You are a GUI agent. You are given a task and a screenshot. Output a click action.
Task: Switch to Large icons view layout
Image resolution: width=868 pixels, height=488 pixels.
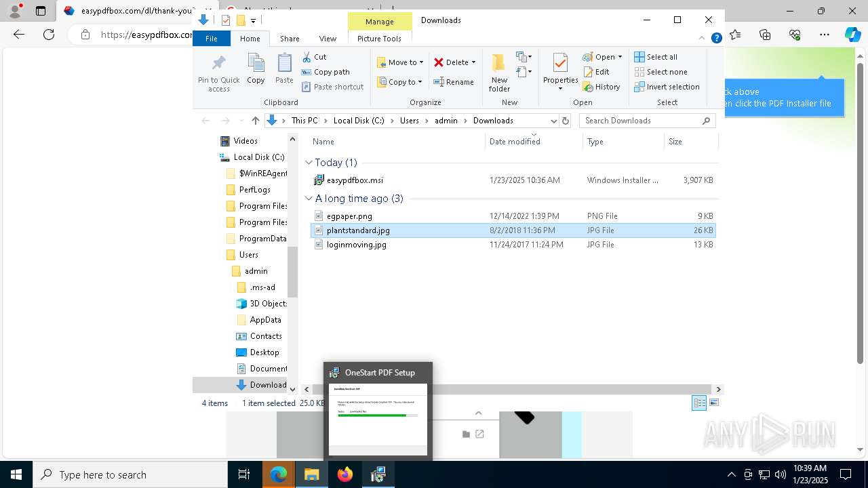[713, 403]
